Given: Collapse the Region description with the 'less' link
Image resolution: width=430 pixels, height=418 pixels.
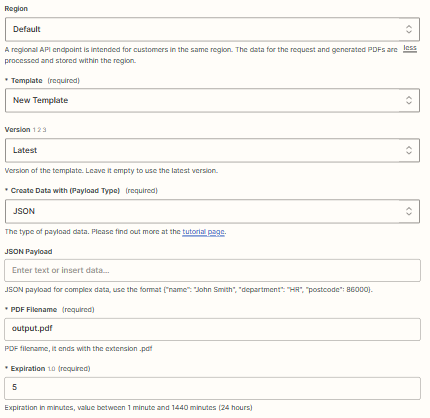Looking at the screenshot, I should click(x=410, y=48).
